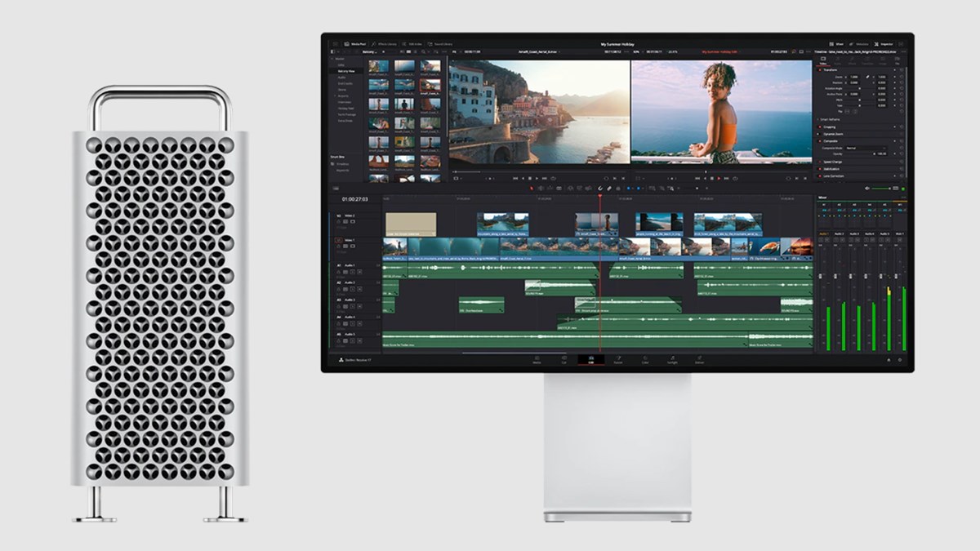Switch to the Color page
Screen dimensions: 980x551
[644, 359]
